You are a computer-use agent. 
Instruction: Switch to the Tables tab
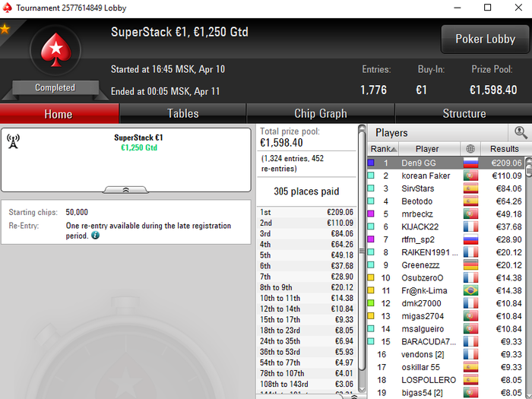click(183, 114)
